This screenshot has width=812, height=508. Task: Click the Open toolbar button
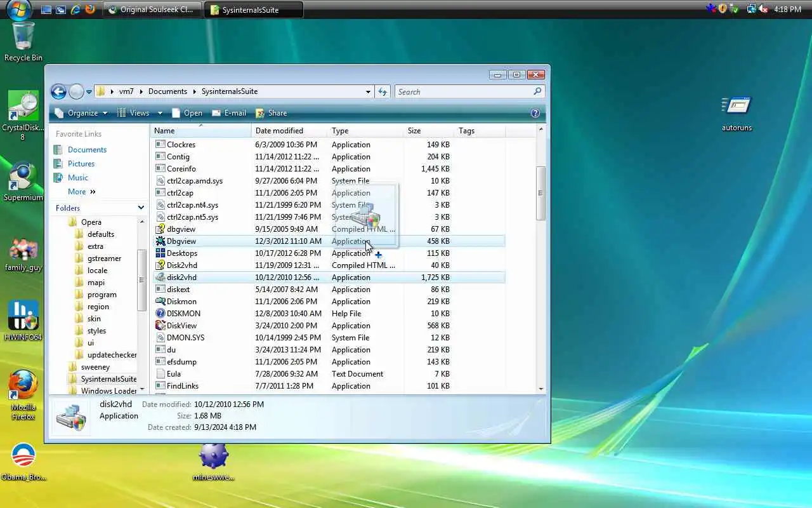(187, 113)
